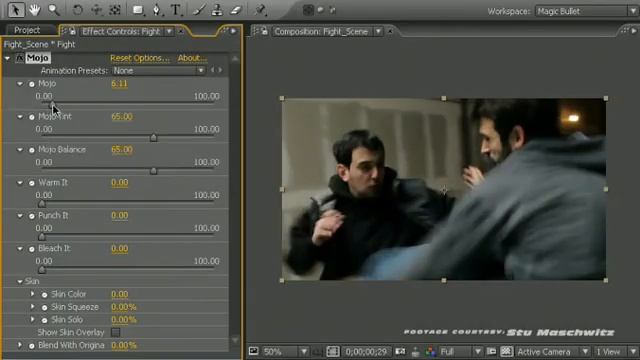Image resolution: width=640 pixels, height=360 pixels.
Task: Click the World Axis Mode icon
Action: coord(321,10)
